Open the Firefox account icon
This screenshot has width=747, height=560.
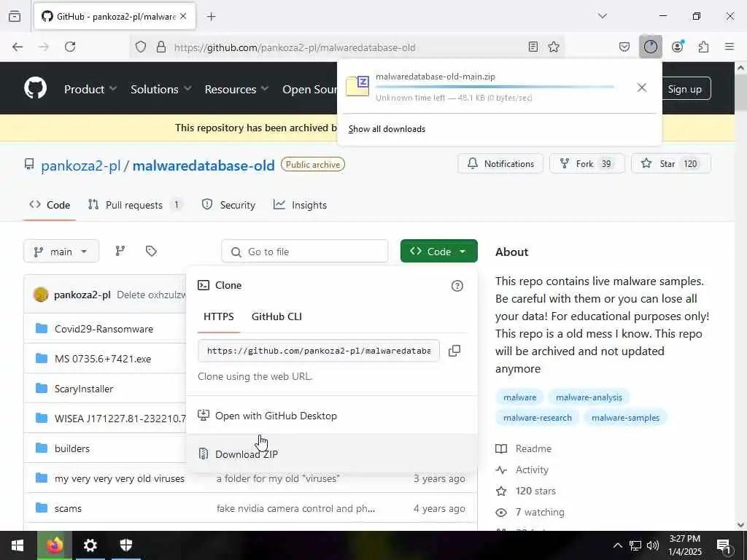tap(678, 47)
